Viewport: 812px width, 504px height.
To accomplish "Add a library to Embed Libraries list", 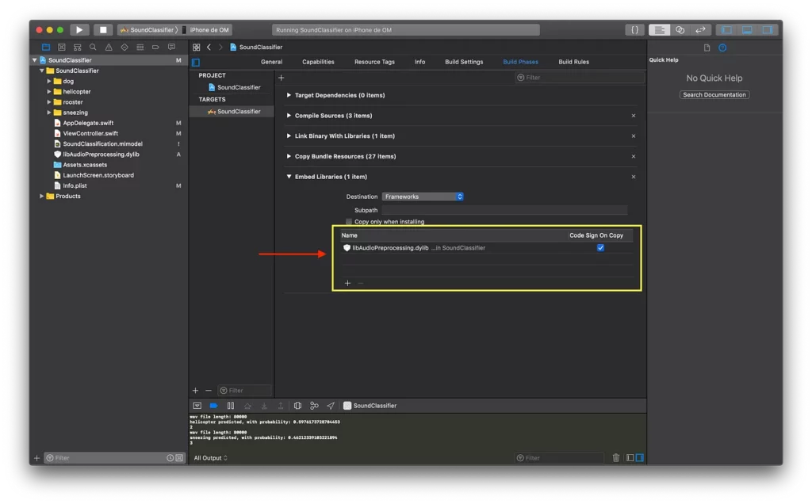I will pyautogui.click(x=347, y=283).
